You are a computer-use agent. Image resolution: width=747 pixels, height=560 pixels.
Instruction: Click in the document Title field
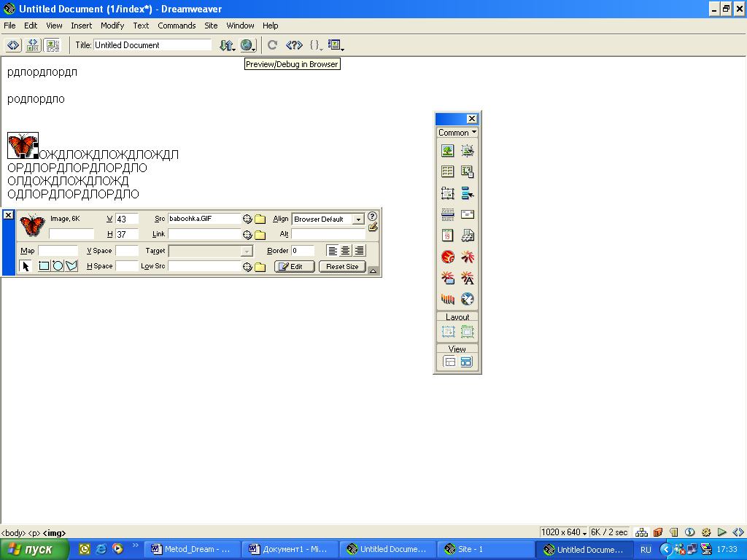coord(152,45)
